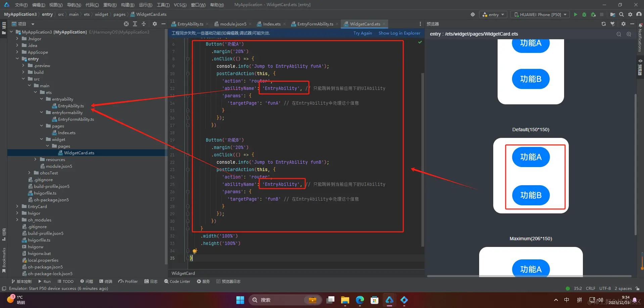Open HUAWEI Phone P50 device dropdown

[540, 14]
